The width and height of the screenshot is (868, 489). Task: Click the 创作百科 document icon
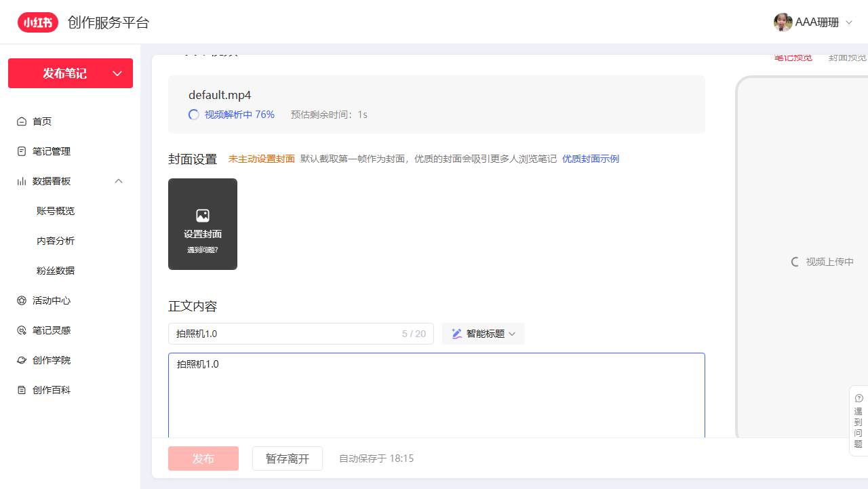(22, 390)
